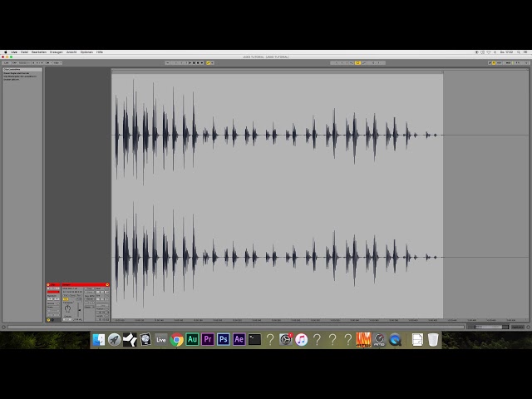Open Spotlight search in the menu bar
532x399 pixels.
(x=519, y=52)
